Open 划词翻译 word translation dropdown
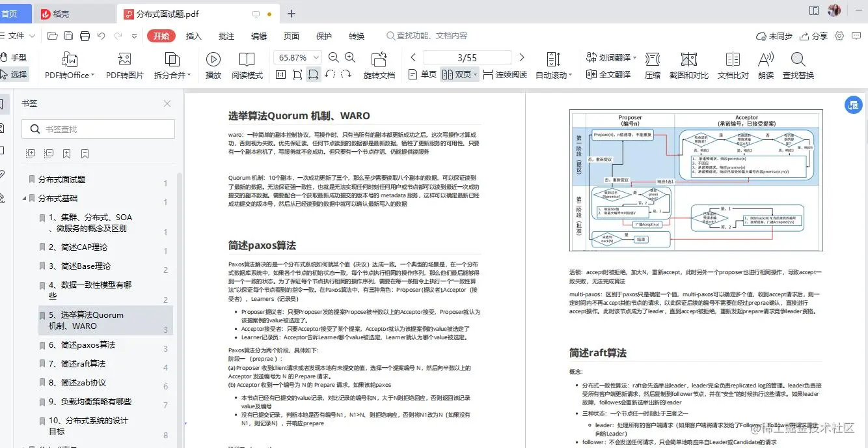This screenshot has height=448, width=868. [x=611, y=57]
